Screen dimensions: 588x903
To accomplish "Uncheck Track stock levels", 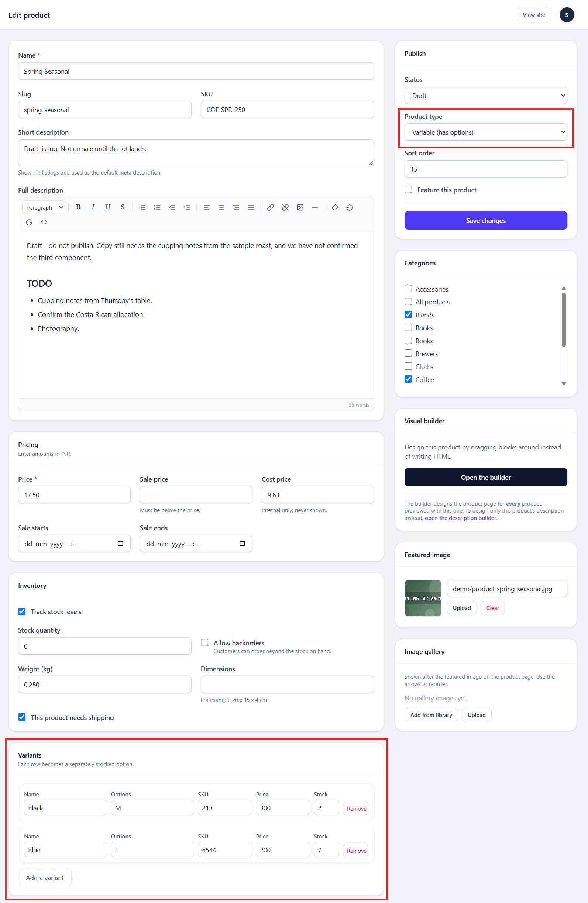I will pos(22,611).
